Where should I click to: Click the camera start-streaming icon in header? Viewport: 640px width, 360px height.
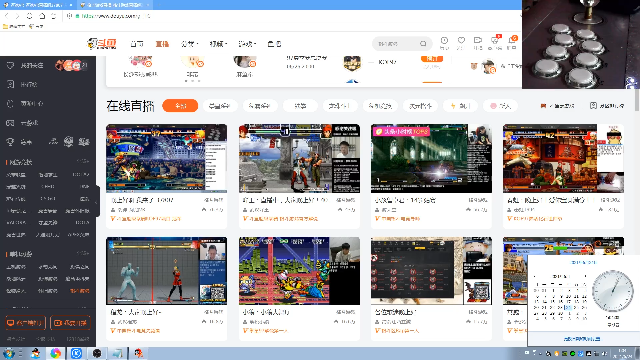pyautogui.click(x=478, y=40)
